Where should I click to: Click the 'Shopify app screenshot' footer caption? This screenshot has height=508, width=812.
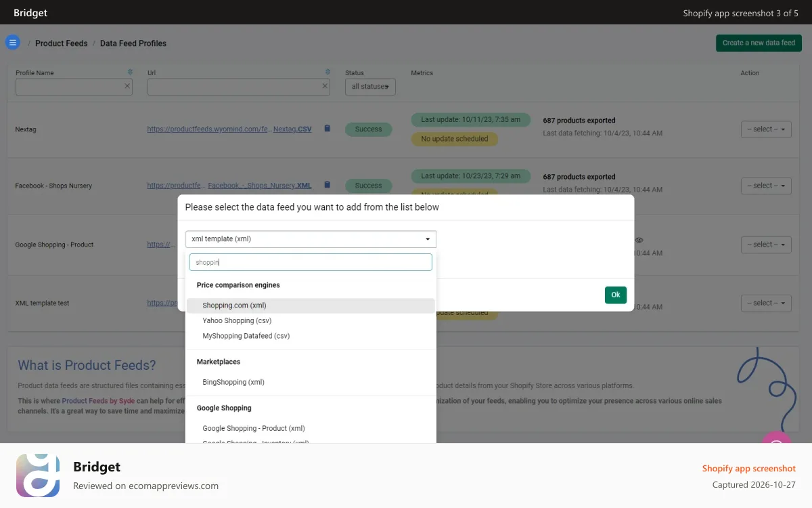coord(749,469)
